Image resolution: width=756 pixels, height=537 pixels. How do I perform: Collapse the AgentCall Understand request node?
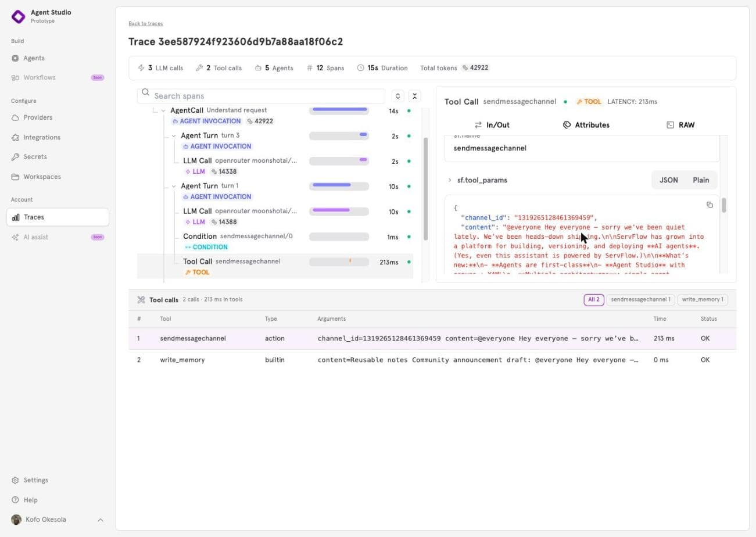tap(163, 110)
